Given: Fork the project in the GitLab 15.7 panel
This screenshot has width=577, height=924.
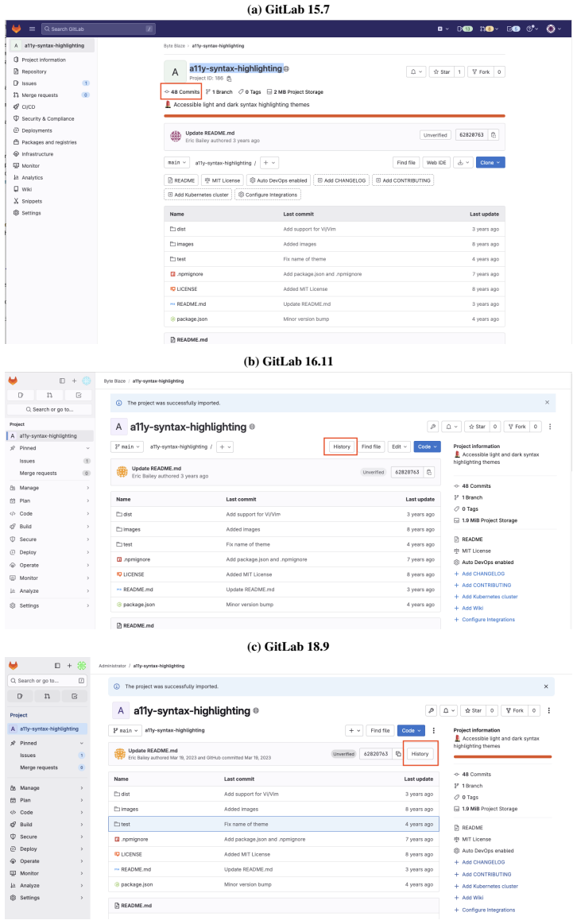Looking at the screenshot, I should pos(481,72).
